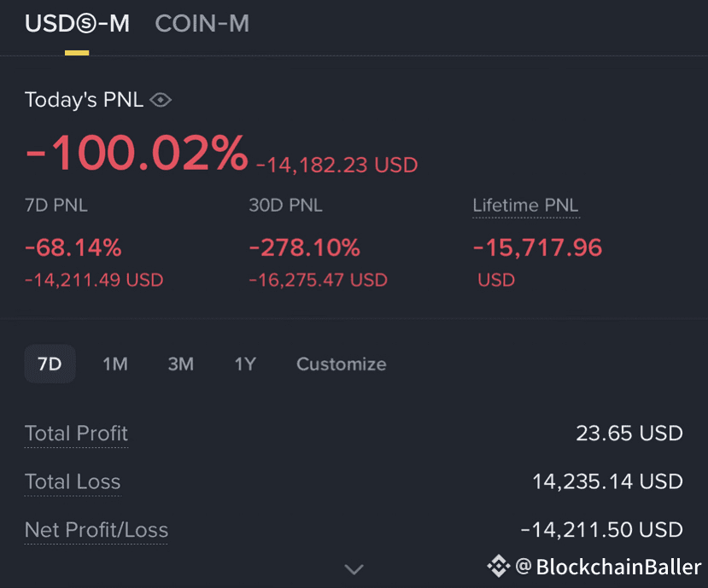708x588 pixels.
Task: Click the Lifetime PNL -15,717.96 value
Action: (537, 248)
